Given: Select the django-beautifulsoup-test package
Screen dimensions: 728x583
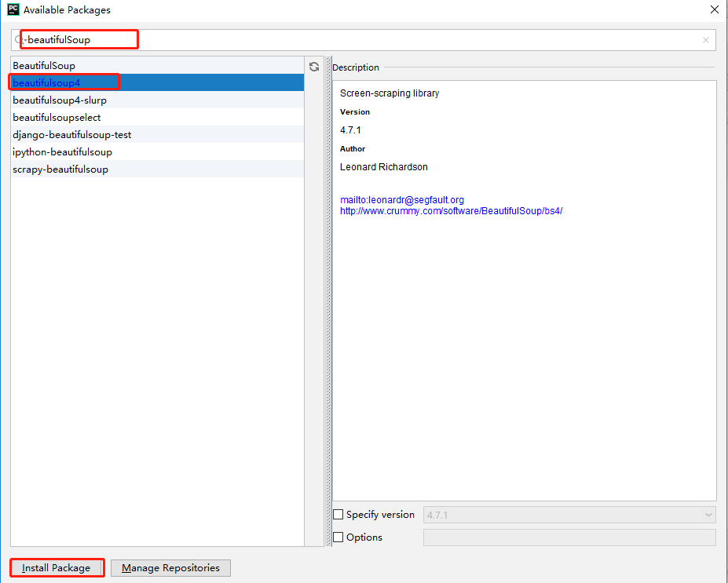Looking at the screenshot, I should coord(157,134).
